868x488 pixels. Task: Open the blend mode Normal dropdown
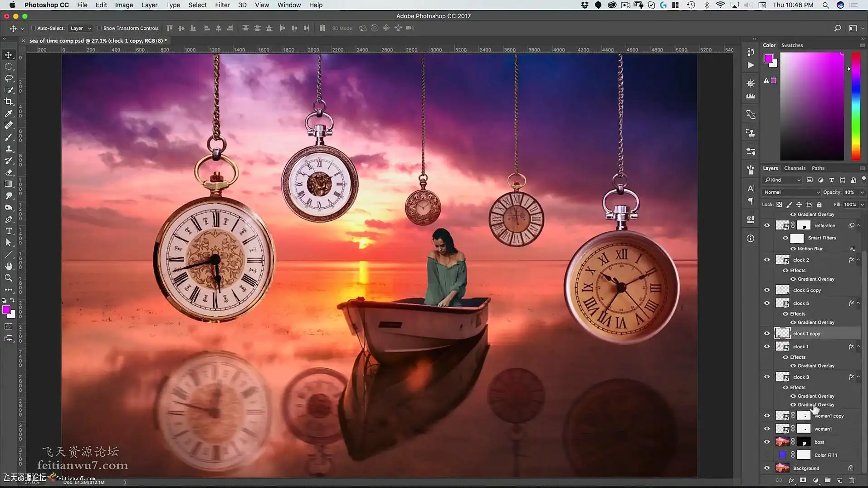click(791, 192)
